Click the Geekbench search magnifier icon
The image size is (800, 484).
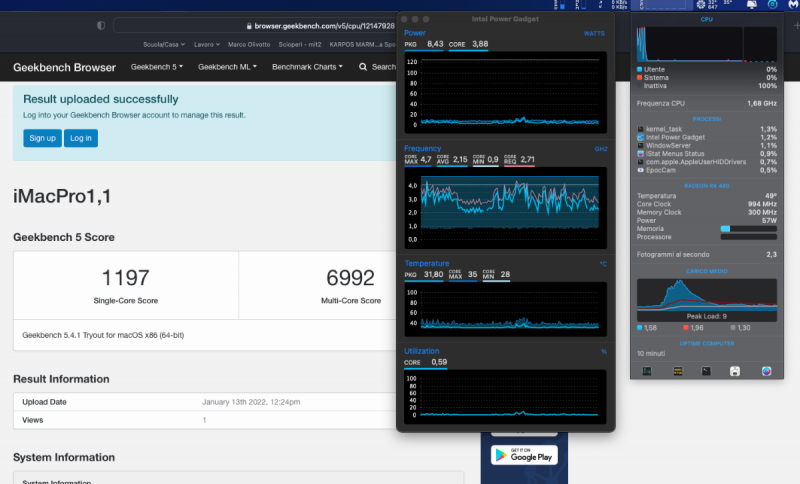pyautogui.click(x=364, y=67)
